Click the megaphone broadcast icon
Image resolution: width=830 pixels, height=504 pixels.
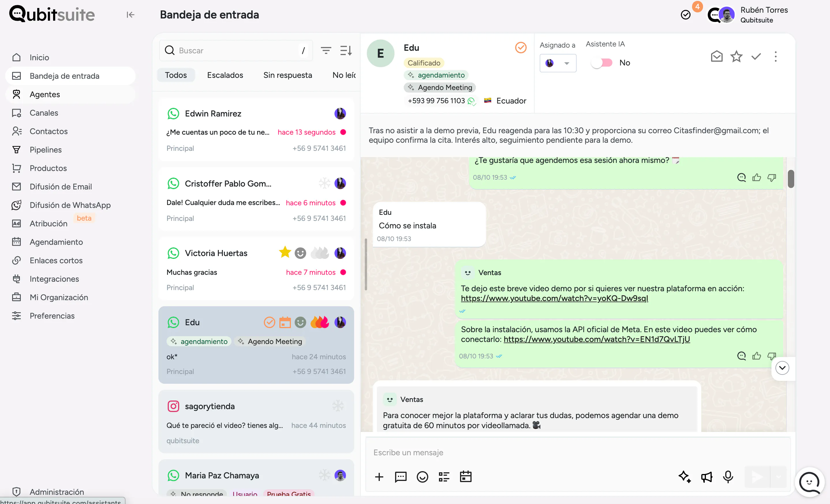tap(706, 477)
